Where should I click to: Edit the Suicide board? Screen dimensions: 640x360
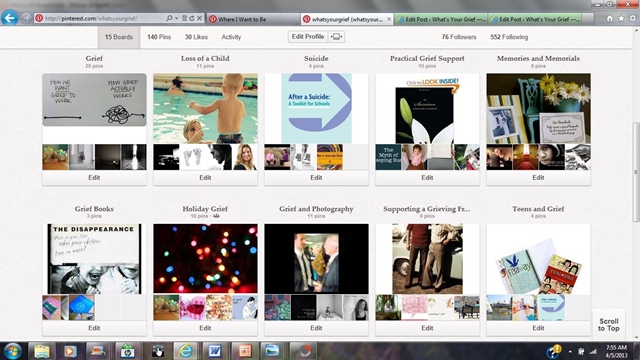pos(316,178)
